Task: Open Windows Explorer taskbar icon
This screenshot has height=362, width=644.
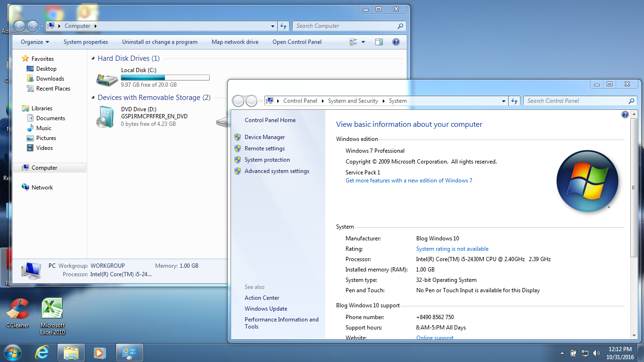Action: 71,353
